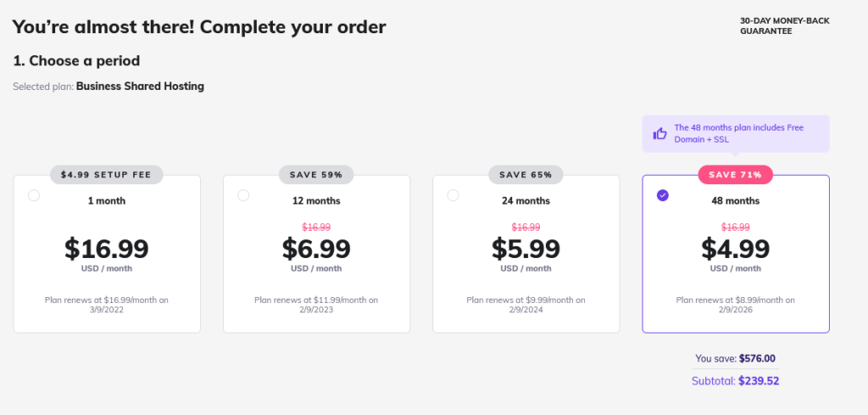Screen dimensions: 868x415
Task: Select the 1 month radio button
Action: 34,195
